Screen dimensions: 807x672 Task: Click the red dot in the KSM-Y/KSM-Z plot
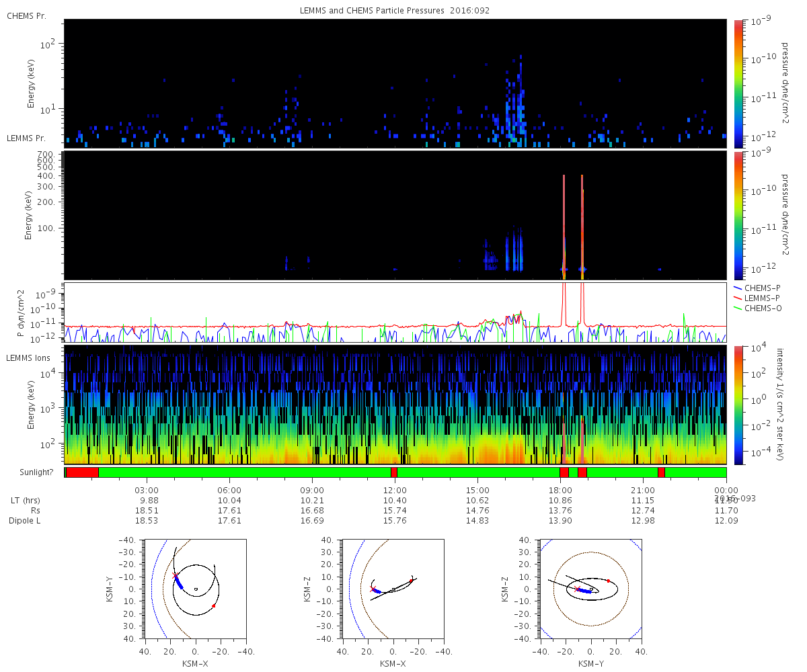pyautogui.click(x=608, y=581)
